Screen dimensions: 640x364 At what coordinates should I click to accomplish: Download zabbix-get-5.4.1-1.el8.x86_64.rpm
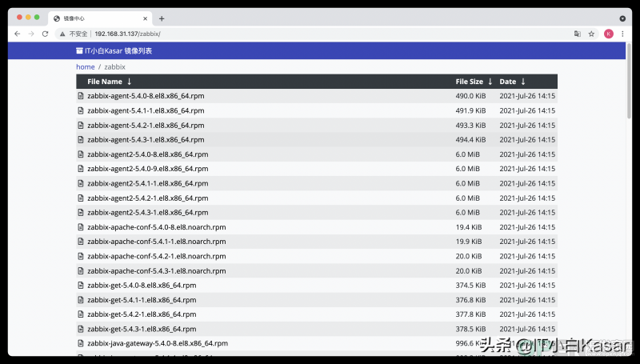coord(142,300)
